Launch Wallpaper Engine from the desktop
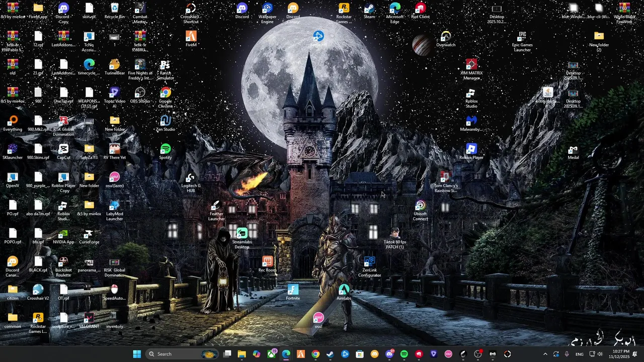The width and height of the screenshot is (644, 362). pos(267,13)
